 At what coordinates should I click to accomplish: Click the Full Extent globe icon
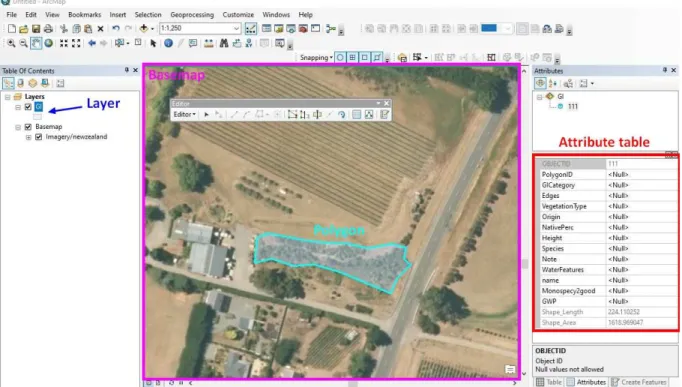coord(49,43)
